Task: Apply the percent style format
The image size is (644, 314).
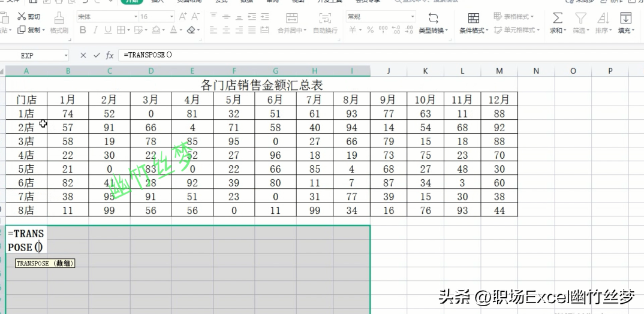Action: point(370,30)
